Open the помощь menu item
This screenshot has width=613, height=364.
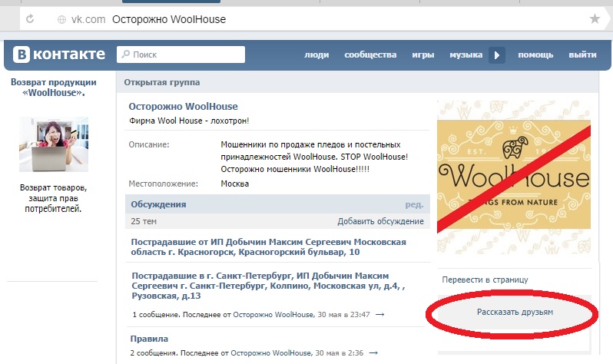(x=535, y=55)
